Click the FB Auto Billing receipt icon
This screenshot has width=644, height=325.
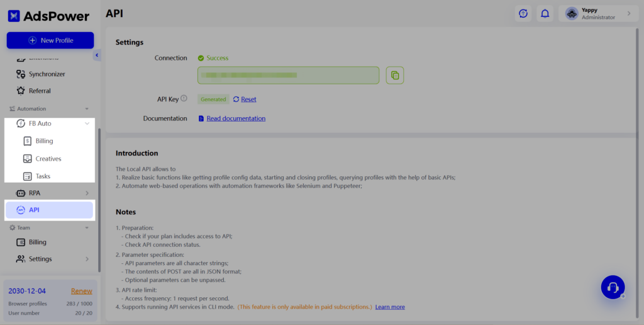pyautogui.click(x=27, y=141)
